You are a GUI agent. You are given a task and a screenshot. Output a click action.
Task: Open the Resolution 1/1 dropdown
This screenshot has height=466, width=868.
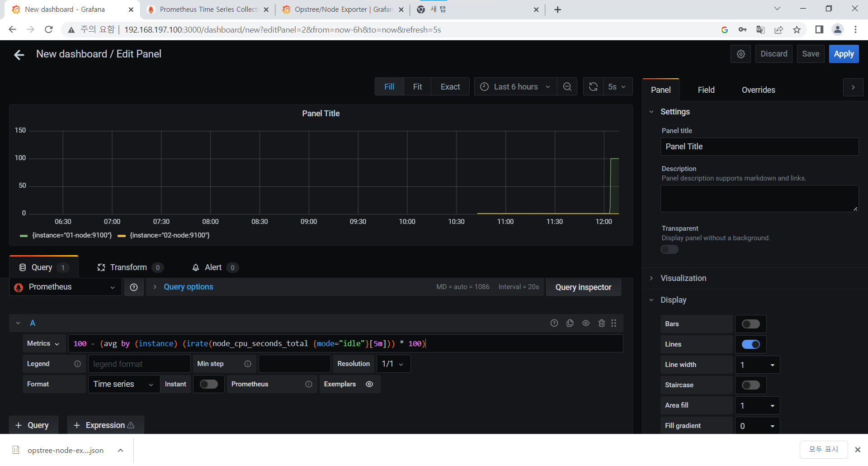(x=393, y=364)
